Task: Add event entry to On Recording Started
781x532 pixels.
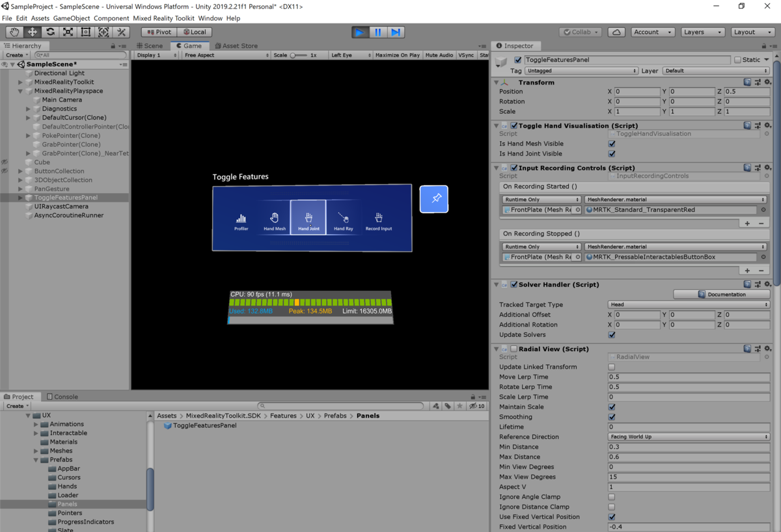Action: 747,223
